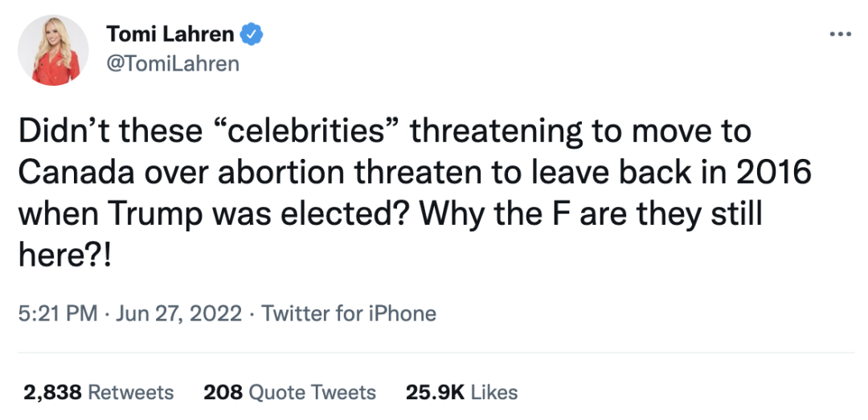Viewport: 868px width, 420px height.
Task: Open the three-dot more options menu
Action: tap(839, 34)
